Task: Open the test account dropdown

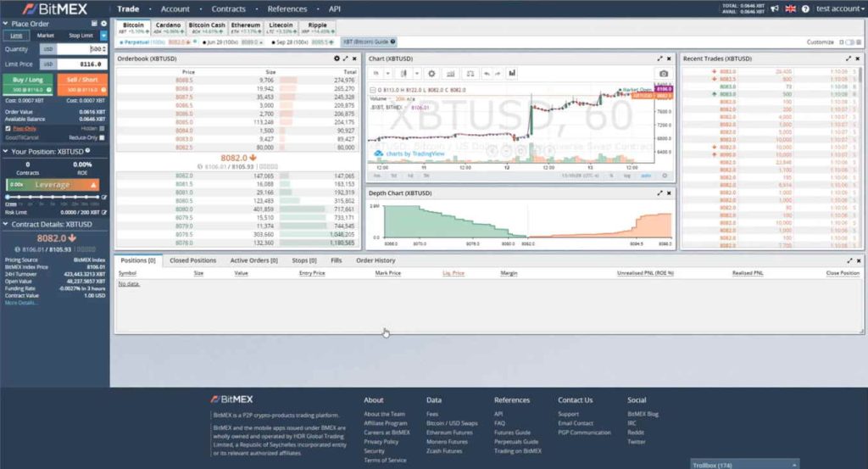Action: (x=839, y=8)
